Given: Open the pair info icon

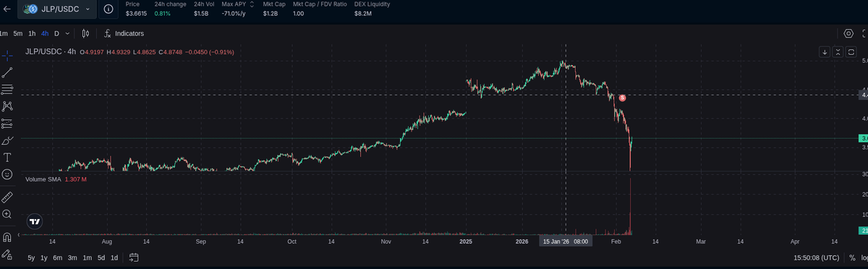Looking at the screenshot, I should (x=108, y=9).
